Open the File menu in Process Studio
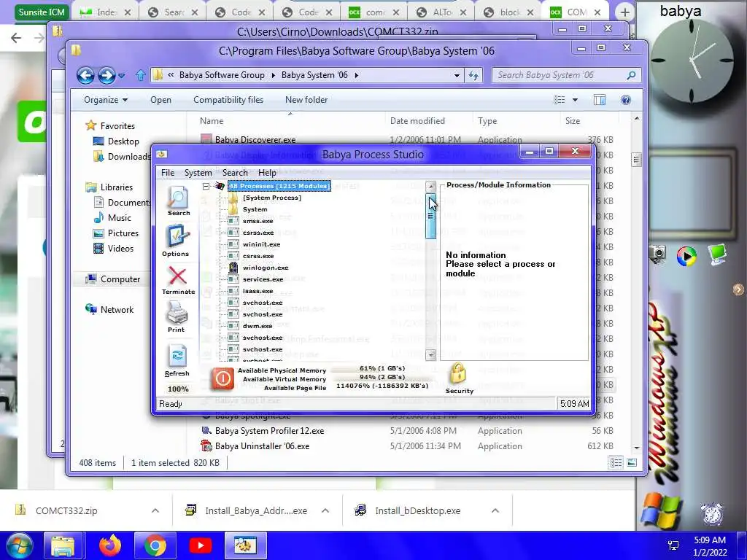This screenshot has height=560, width=747. [x=168, y=173]
